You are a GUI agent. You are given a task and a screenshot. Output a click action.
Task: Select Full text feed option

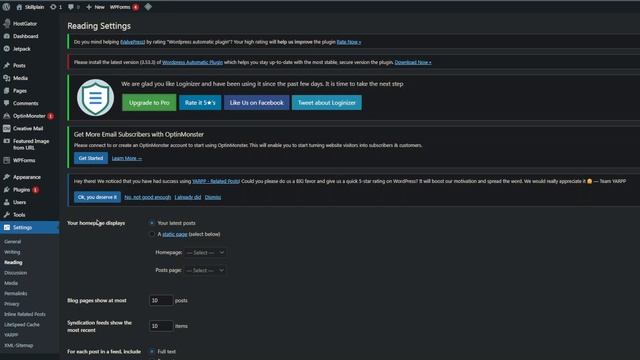point(152,351)
